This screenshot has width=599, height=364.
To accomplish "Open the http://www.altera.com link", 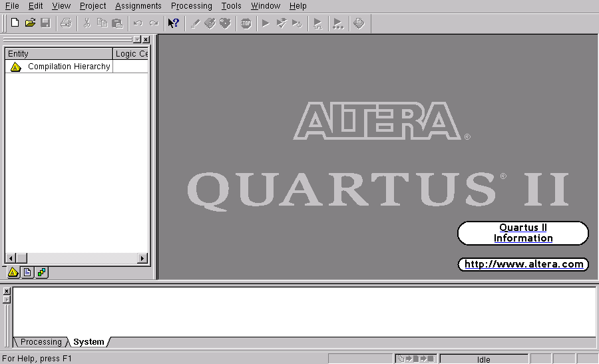I will click(523, 264).
